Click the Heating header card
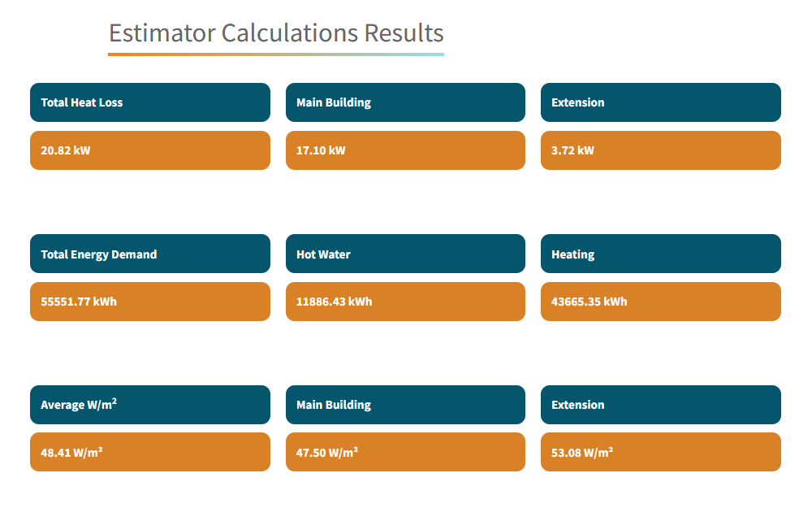The height and width of the screenshot is (508, 812). [660, 254]
